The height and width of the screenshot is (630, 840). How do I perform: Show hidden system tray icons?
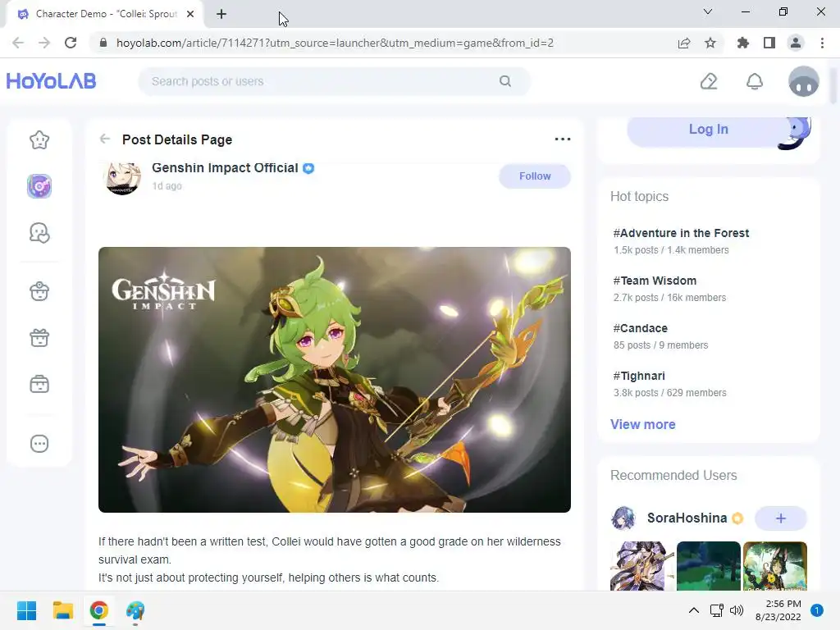694,610
